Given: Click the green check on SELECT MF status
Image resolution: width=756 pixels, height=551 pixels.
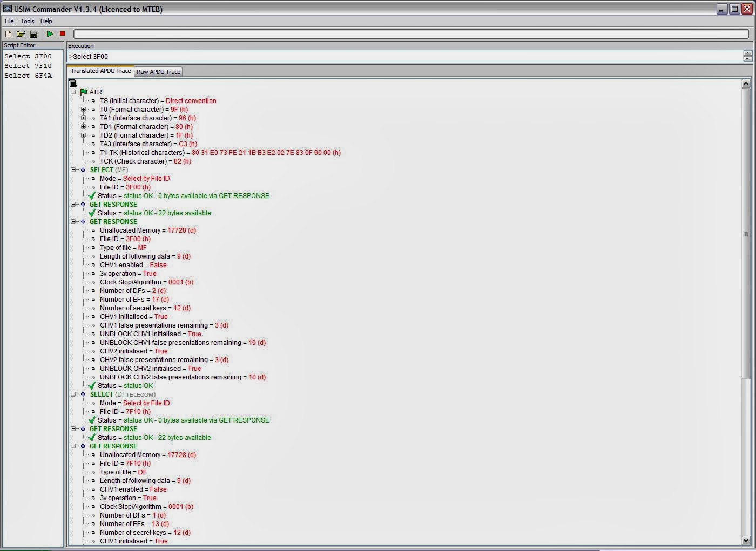Looking at the screenshot, I should [x=92, y=195].
